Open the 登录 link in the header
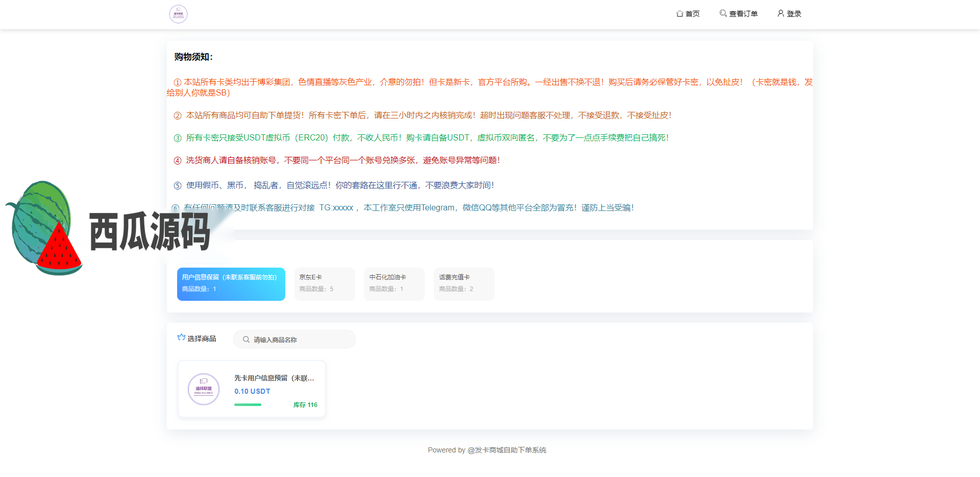980x477 pixels. (x=794, y=14)
